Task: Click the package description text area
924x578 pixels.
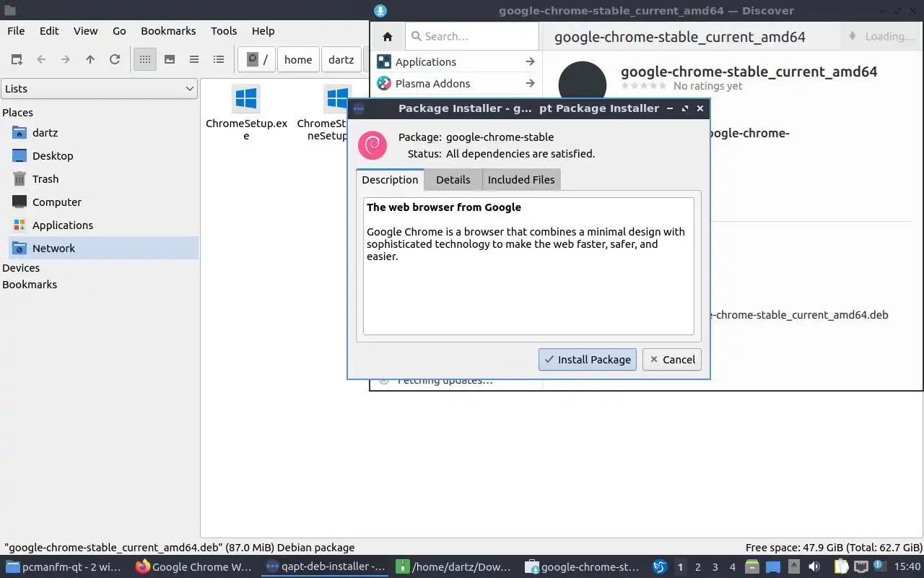Action: pyautogui.click(x=528, y=266)
